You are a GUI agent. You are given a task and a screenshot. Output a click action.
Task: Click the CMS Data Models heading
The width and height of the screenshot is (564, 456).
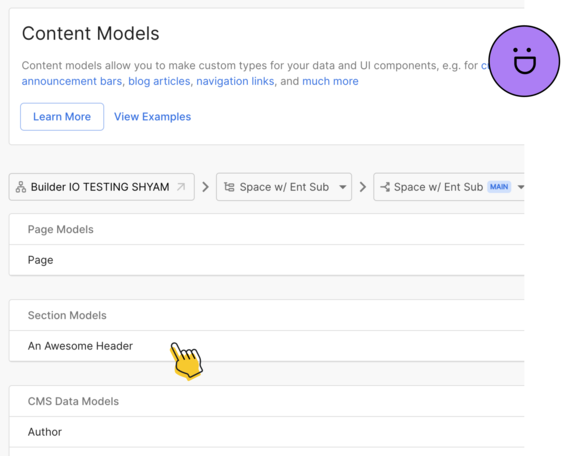pyautogui.click(x=73, y=401)
